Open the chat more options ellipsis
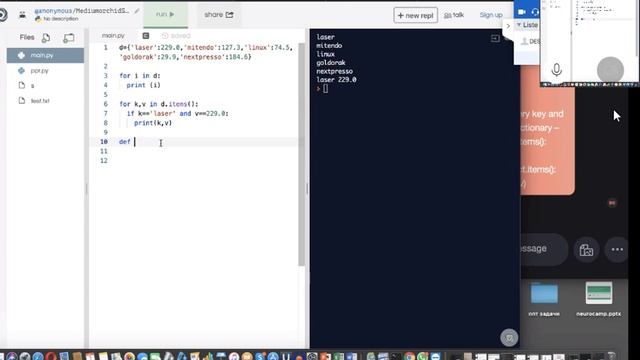 pos(617,249)
